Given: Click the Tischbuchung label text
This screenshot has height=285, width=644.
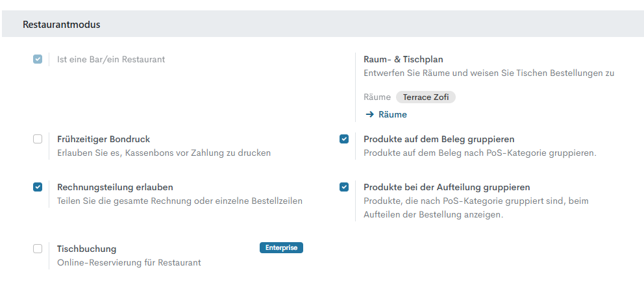Looking at the screenshot, I should pos(87,249).
